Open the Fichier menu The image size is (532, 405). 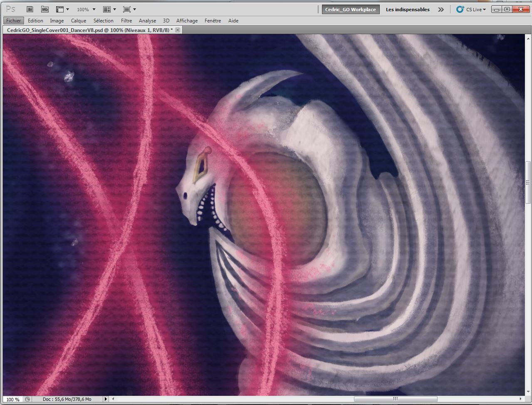14,20
